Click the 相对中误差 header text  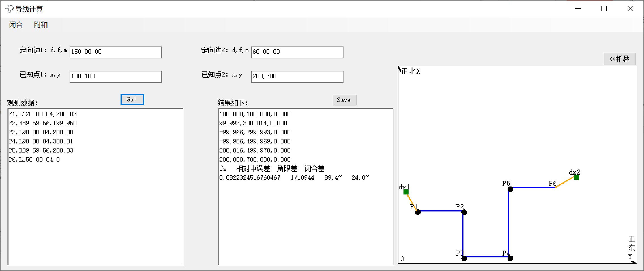pos(253,169)
